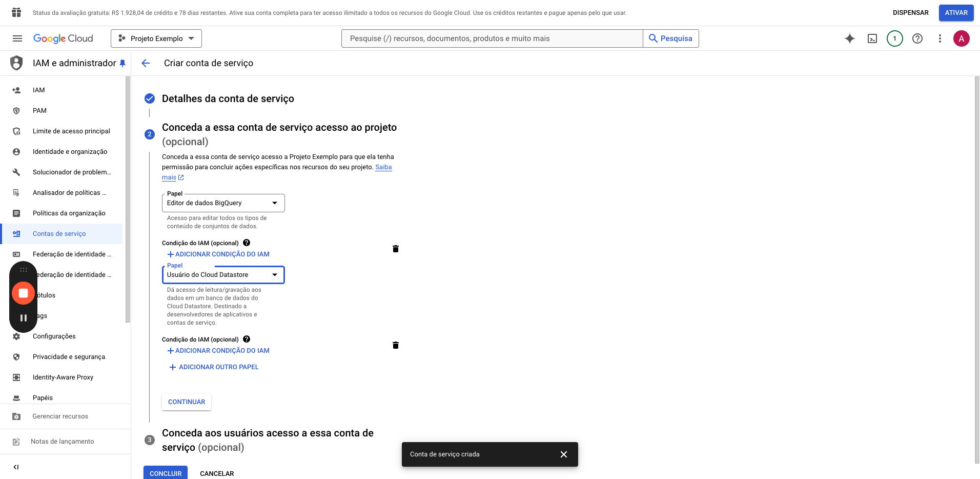Stop the screen recording
Viewport: 980px width, 479px height.
pos(24,293)
